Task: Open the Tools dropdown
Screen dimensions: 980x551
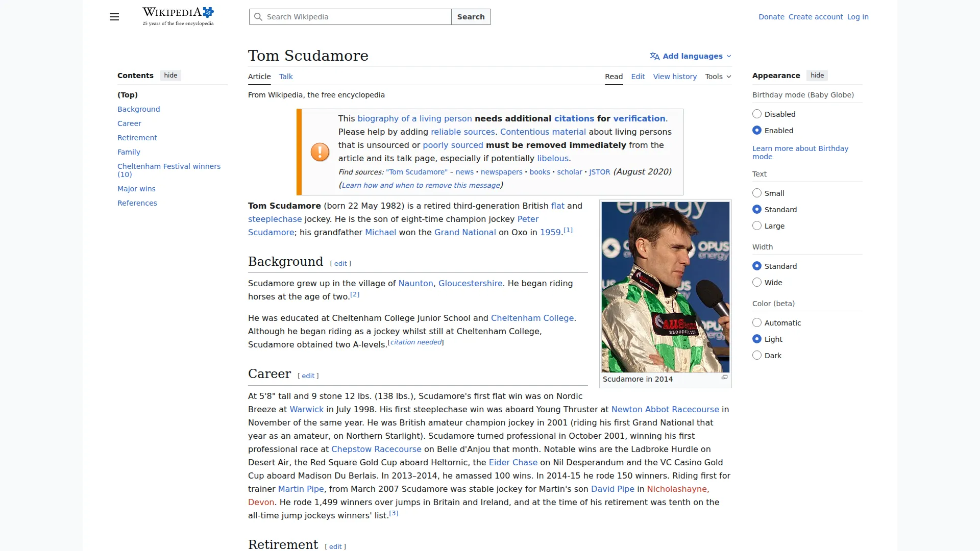Action: (x=717, y=76)
